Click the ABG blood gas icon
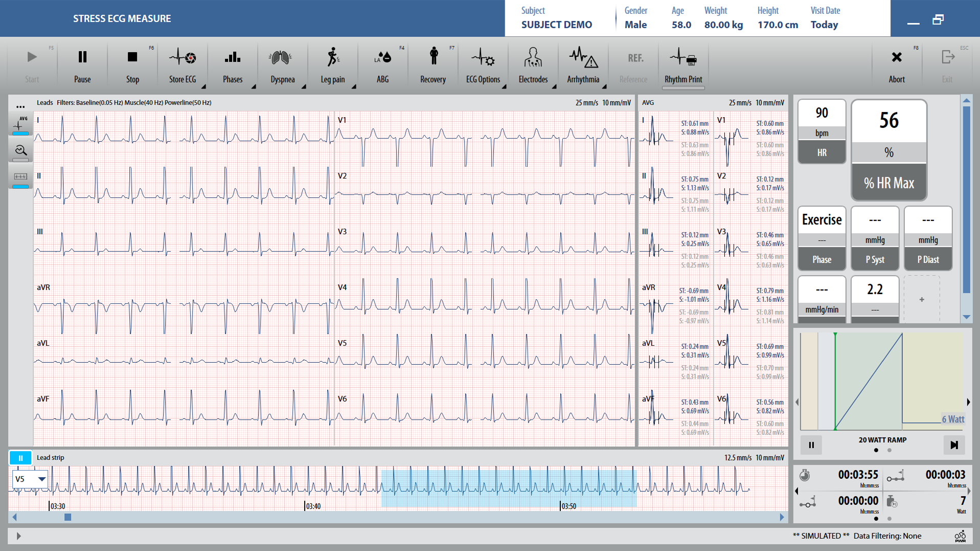 tap(382, 65)
